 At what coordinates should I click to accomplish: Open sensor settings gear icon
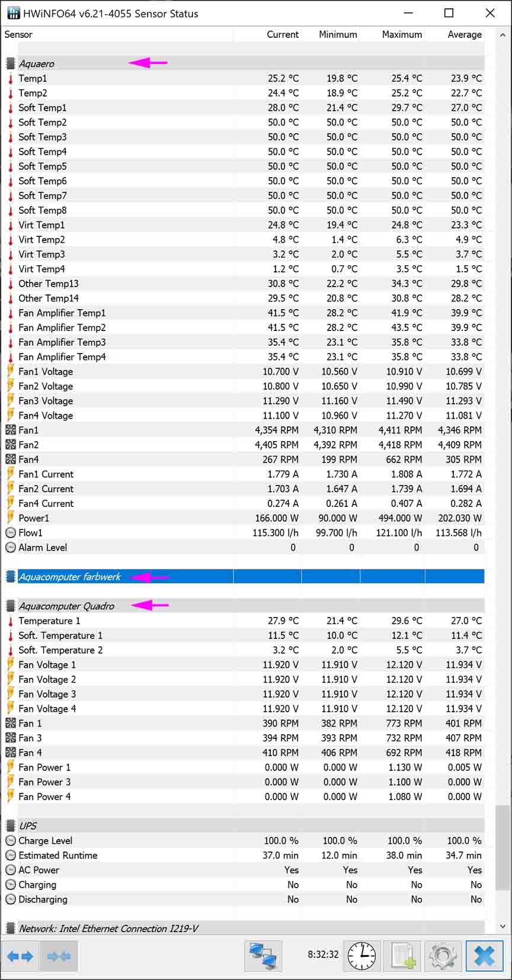pos(443,956)
